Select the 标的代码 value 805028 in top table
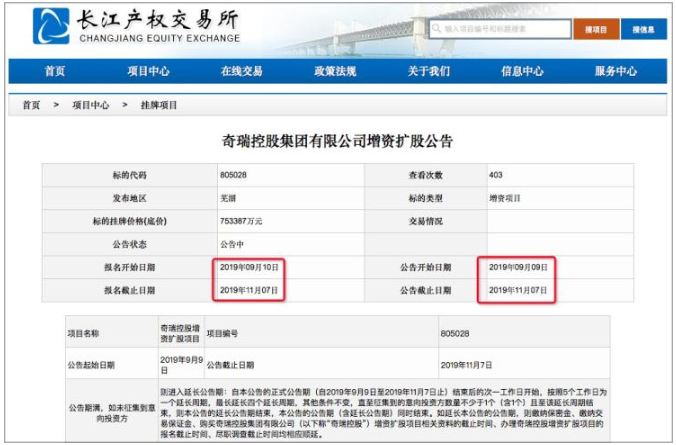Viewport: 676px width, 445px height. coord(233,175)
